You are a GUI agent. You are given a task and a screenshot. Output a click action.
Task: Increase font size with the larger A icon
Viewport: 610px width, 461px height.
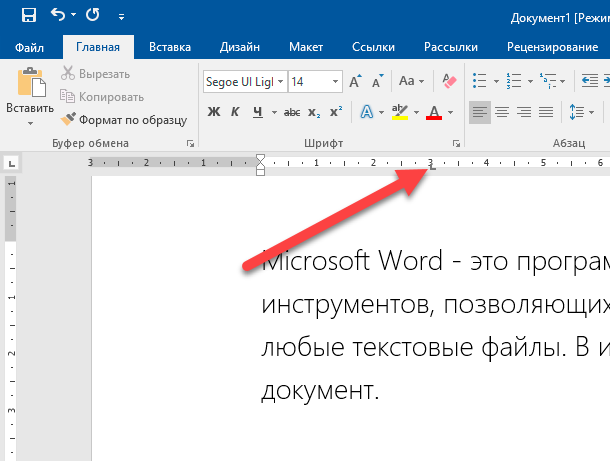[355, 81]
